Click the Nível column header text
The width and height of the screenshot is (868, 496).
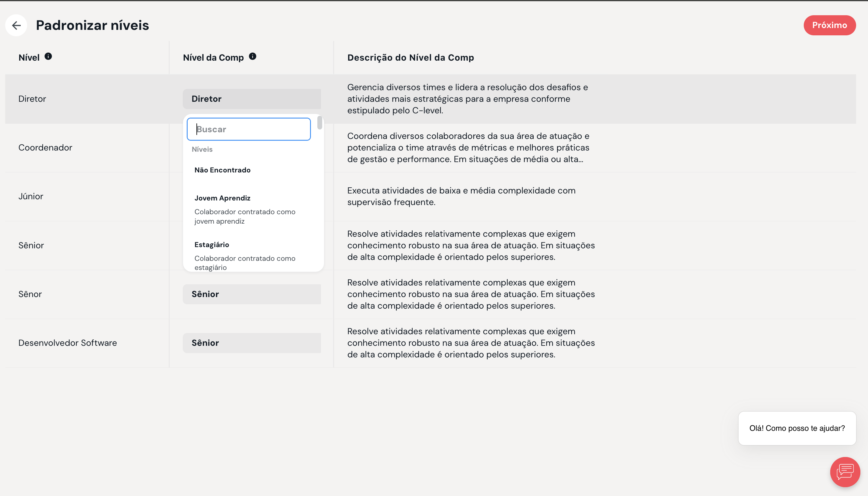coord(29,58)
